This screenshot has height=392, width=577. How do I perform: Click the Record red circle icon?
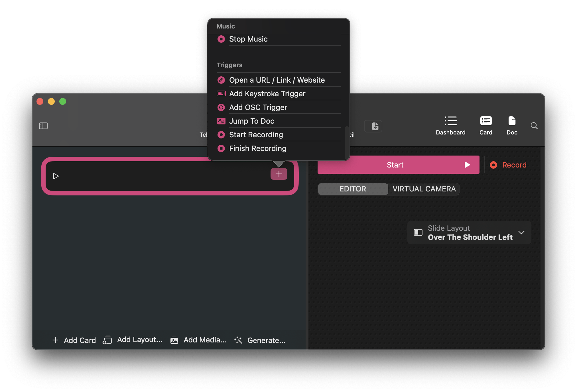[493, 165]
